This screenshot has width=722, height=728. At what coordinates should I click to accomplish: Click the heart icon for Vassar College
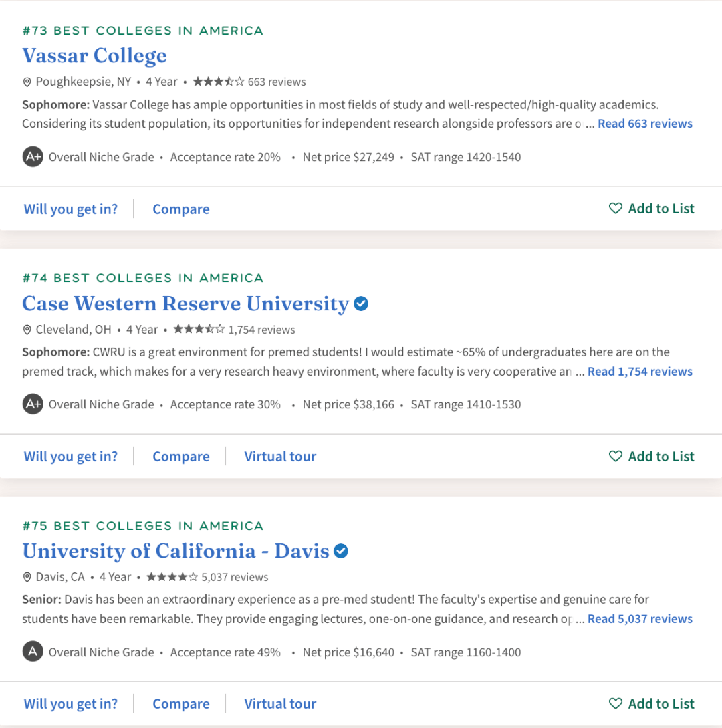615,208
